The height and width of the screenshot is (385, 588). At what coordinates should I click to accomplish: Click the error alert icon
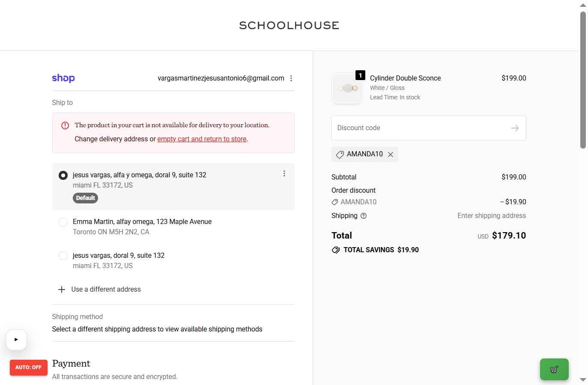(65, 125)
